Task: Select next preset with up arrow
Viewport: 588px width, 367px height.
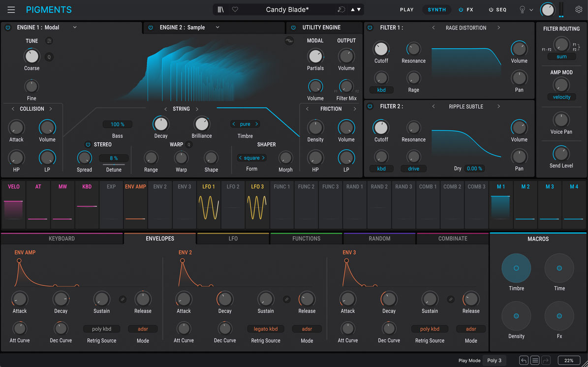Action: coord(352,10)
